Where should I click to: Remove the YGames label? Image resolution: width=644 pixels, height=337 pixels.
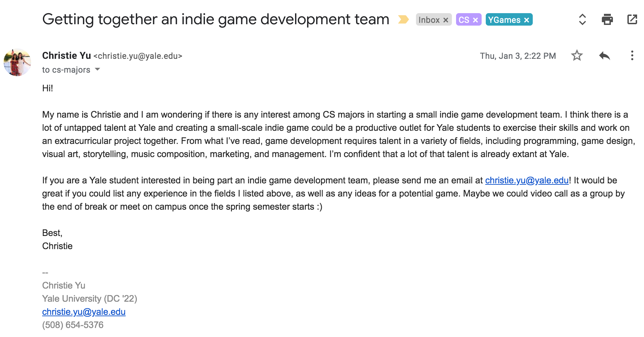coord(527,20)
